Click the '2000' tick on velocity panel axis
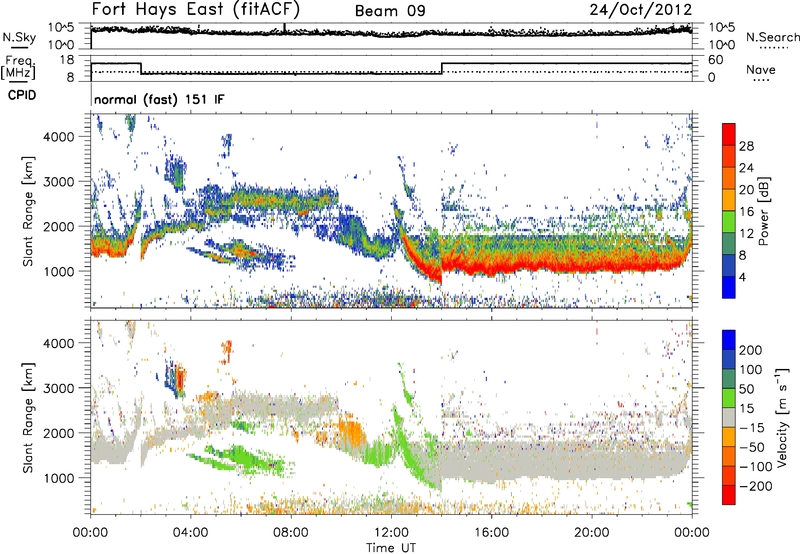This screenshot has width=800, height=554. [x=59, y=433]
